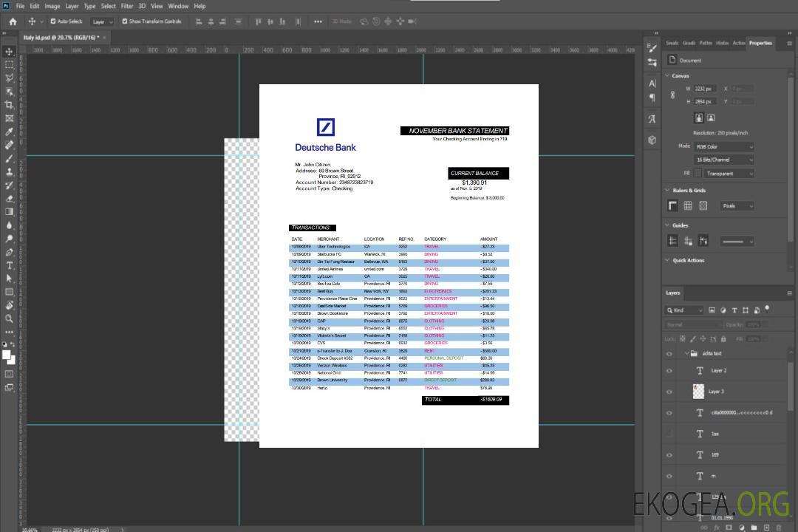Toggle the Auto-Select checkbox
This screenshot has height=532, width=798.
click(53, 21)
